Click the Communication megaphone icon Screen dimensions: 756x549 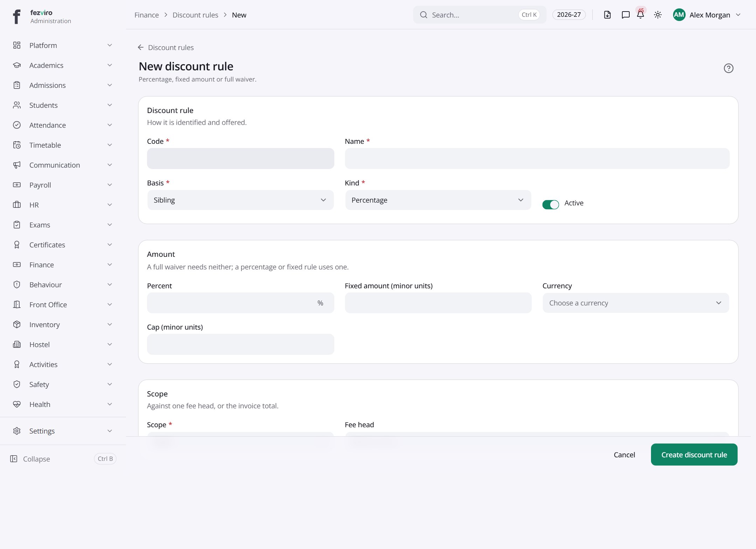pos(17,165)
